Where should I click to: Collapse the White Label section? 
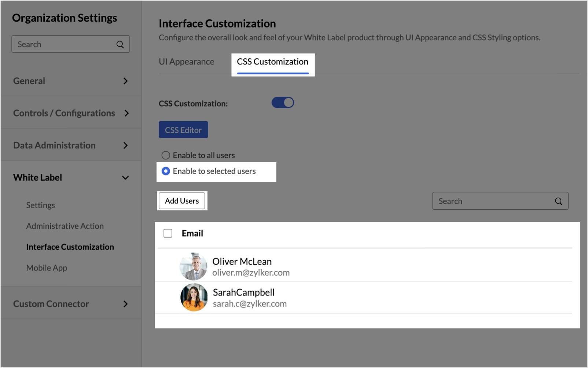coord(125,178)
